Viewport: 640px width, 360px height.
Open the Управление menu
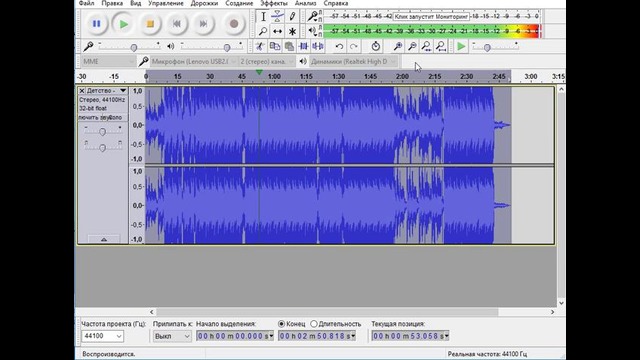pos(166,3)
